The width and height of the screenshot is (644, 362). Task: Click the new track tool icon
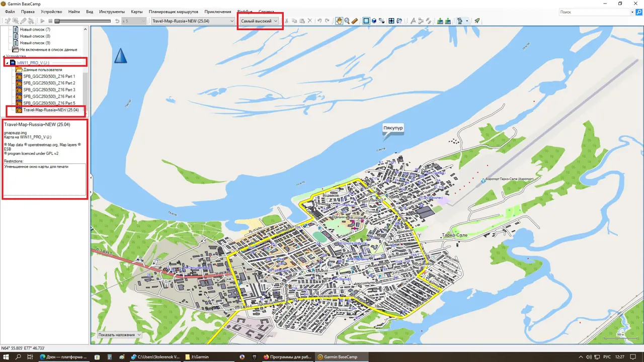(x=428, y=21)
